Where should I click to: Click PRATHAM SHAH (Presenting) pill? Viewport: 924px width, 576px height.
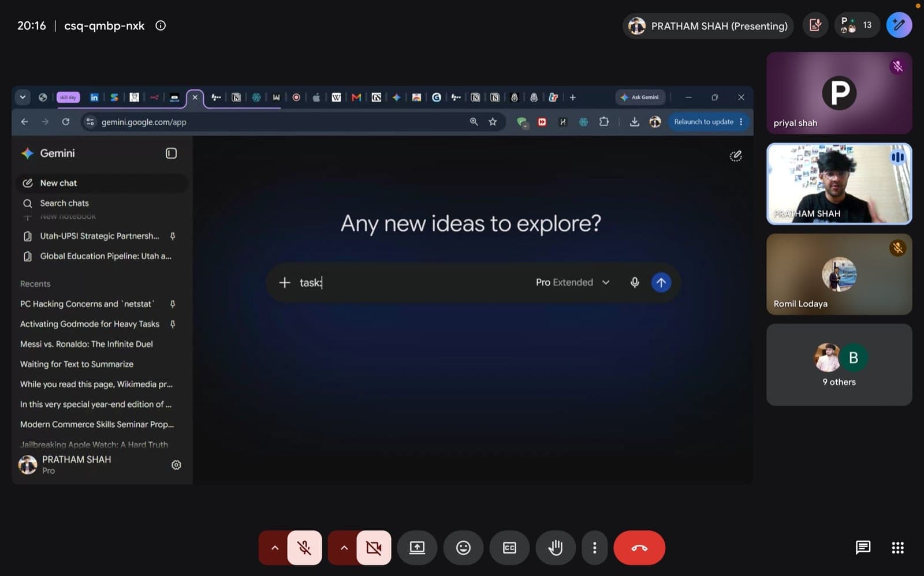708,26
